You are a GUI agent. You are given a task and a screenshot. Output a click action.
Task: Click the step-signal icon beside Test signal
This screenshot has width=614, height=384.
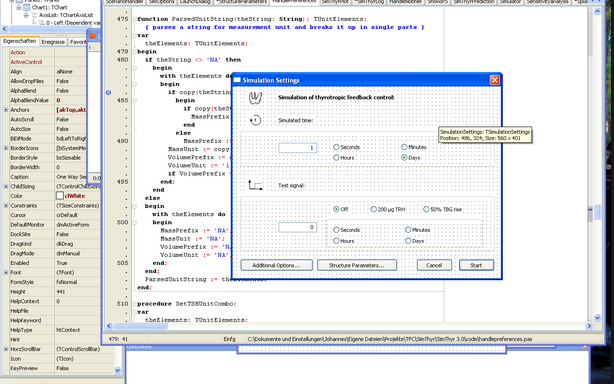[x=255, y=185]
